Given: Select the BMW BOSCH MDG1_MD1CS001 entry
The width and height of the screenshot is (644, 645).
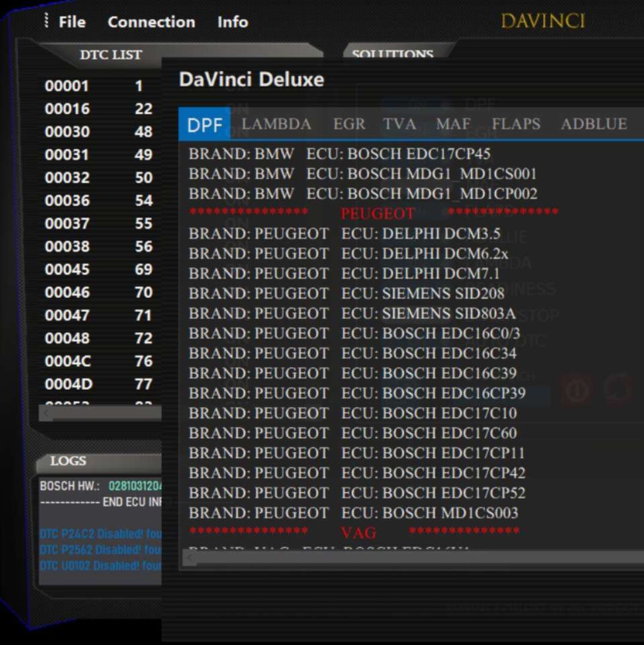Looking at the screenshot, I should click(x=363, y=173).
